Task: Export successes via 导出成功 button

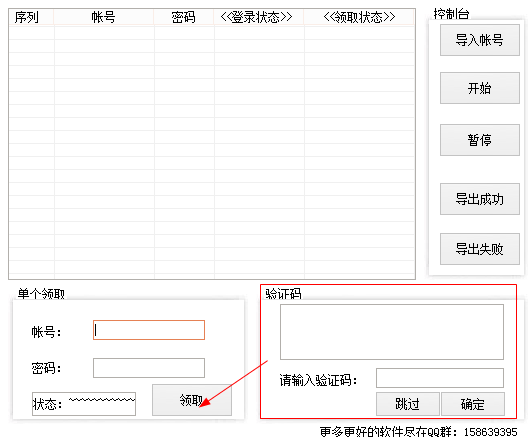Action: [479, 199]
